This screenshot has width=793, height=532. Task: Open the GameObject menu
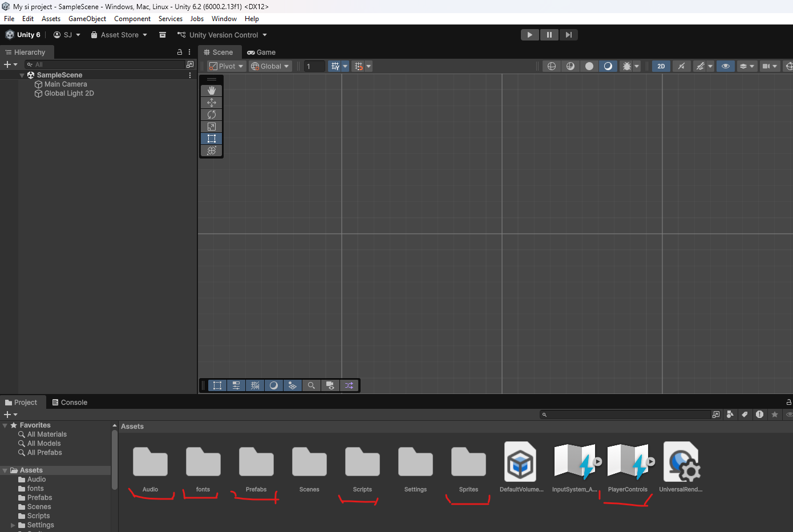[x=87, y=19]
